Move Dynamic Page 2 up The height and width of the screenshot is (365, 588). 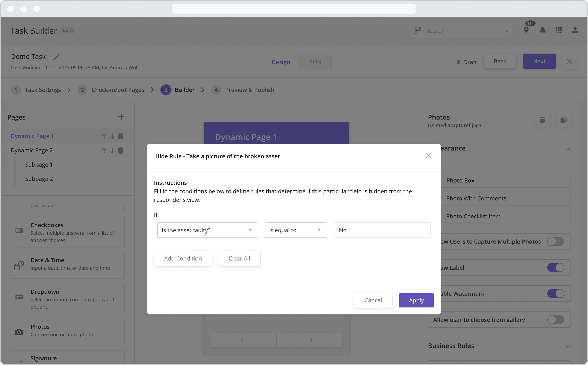coord(104,151)
